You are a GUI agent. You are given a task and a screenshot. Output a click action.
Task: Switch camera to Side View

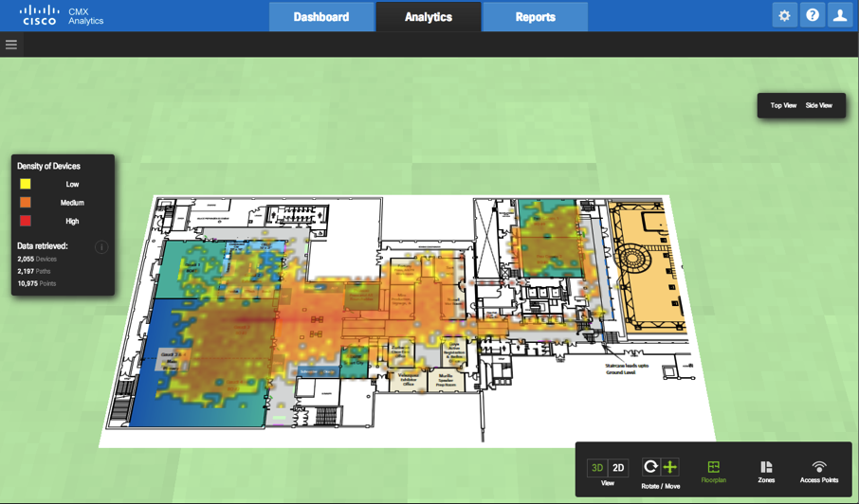pos(819,106)
